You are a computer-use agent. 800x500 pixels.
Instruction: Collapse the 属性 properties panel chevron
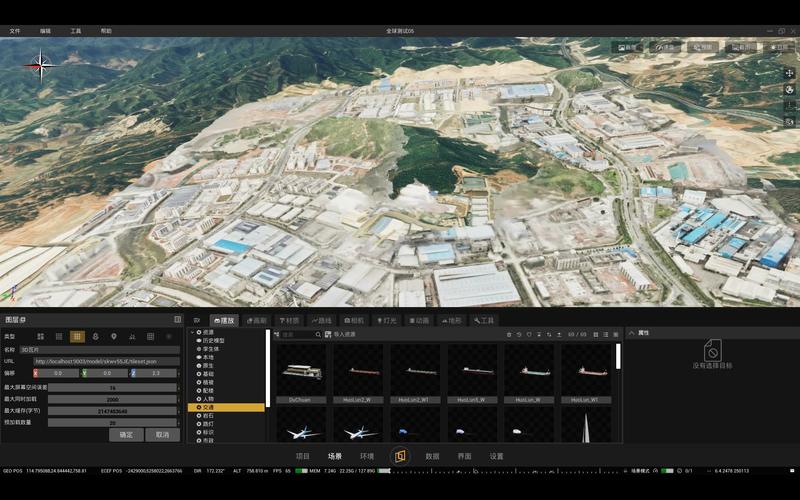(632, 333)
